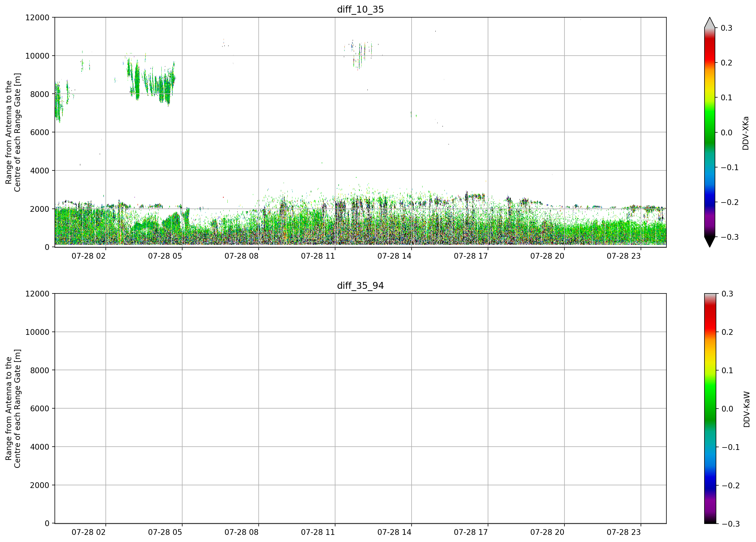
Task: Click the −0.1 tick on DDV-XKa colorbar
Action: tap(730, 167)
